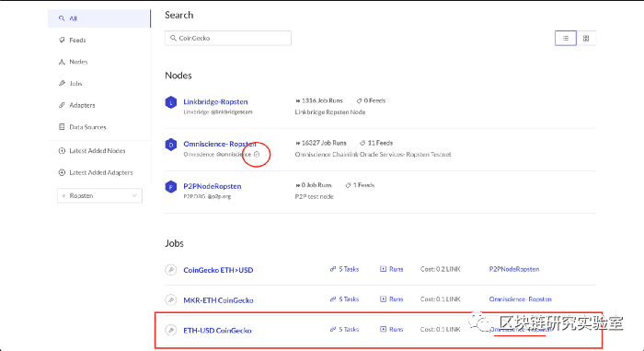This screenshot has height=351, width=644.
Task: Click the Feeds icon in sidebar
Action: click(62, 40)
